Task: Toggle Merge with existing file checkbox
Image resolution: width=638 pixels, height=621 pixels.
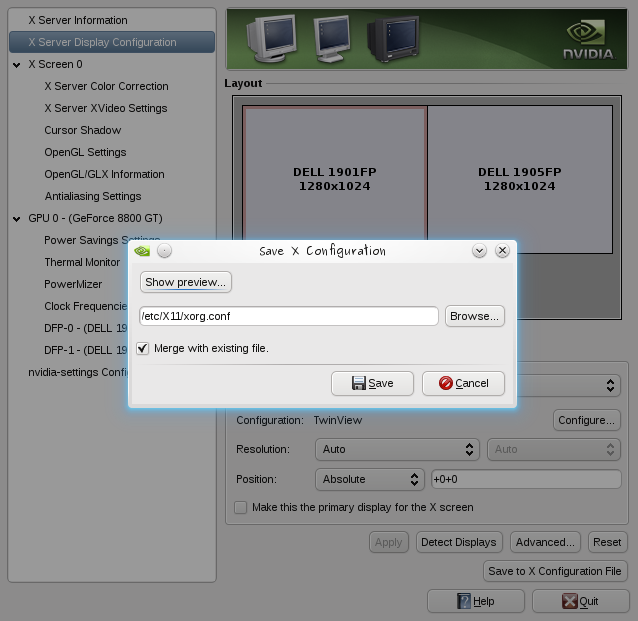Action: (143, 348)
